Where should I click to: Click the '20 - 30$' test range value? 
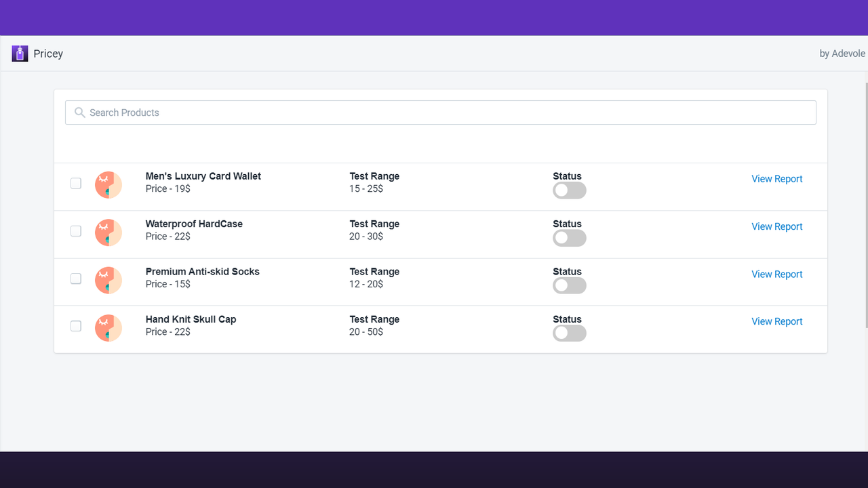366,237
